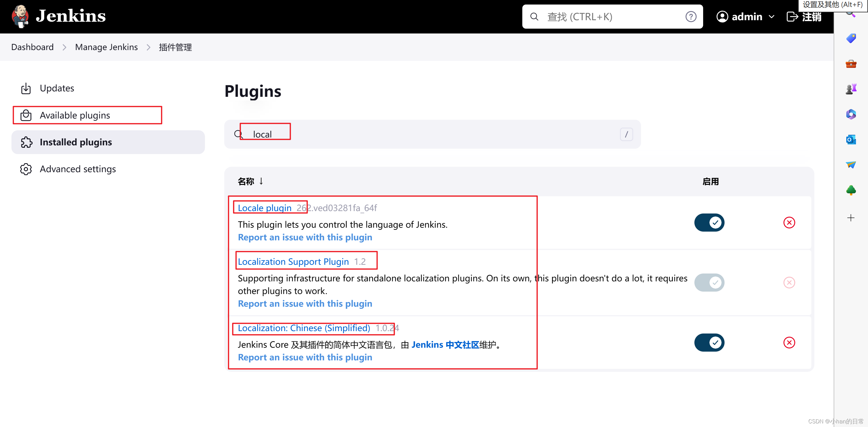
Task: Open Localization: Chinese (Simplified) plugin link
Action: tap(304, 328)
